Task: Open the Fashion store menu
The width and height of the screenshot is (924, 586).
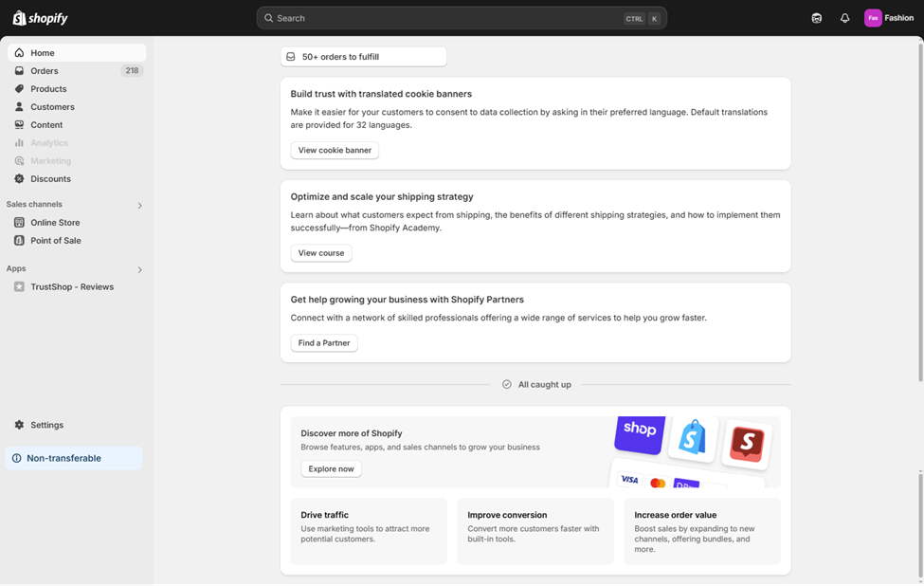Action: point(889,18)
